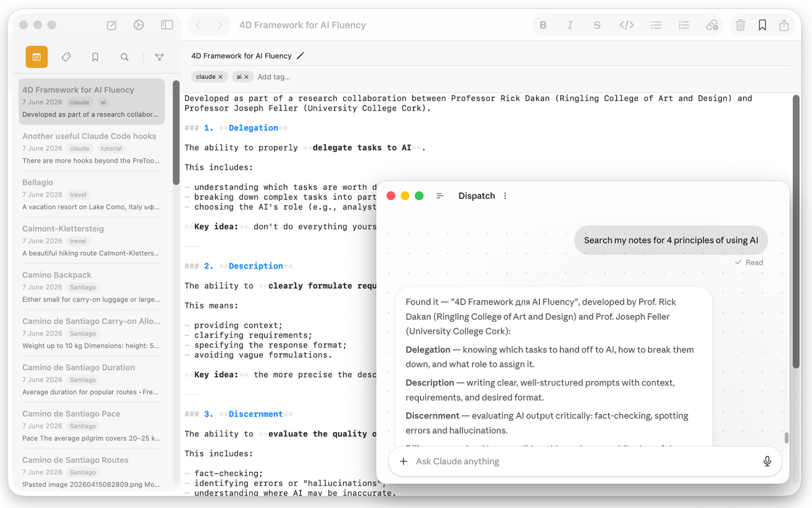Screen dimensions: 812x508
Task: Open the search tab in sidebar
Action: [x=124, y=57]
